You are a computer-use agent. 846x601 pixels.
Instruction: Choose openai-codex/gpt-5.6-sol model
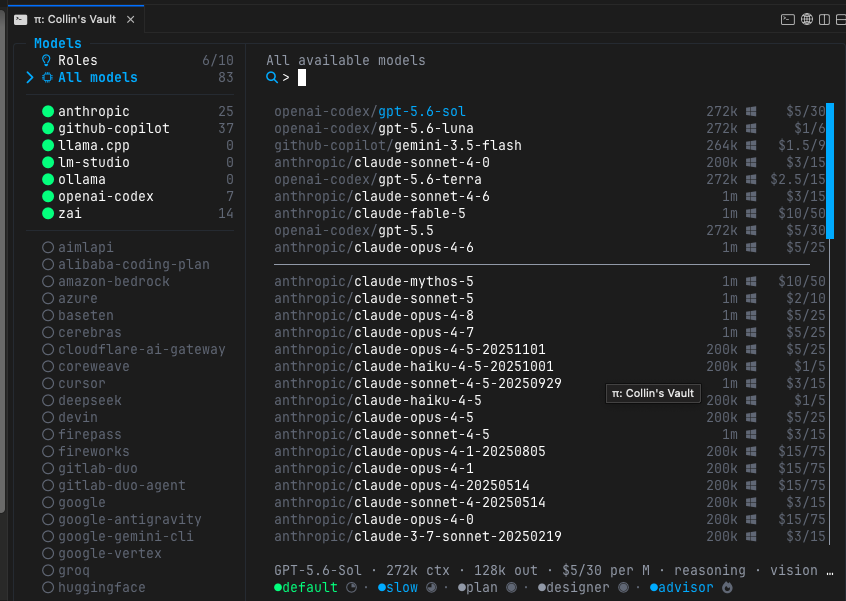coord(549,112)
